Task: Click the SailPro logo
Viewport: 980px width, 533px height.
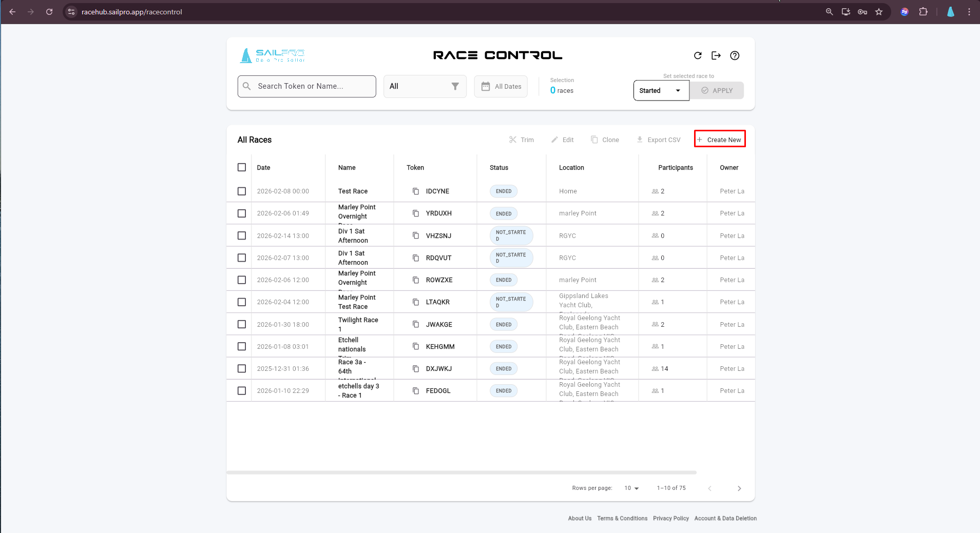Action: pyautogui.click(x=273, y=55)
